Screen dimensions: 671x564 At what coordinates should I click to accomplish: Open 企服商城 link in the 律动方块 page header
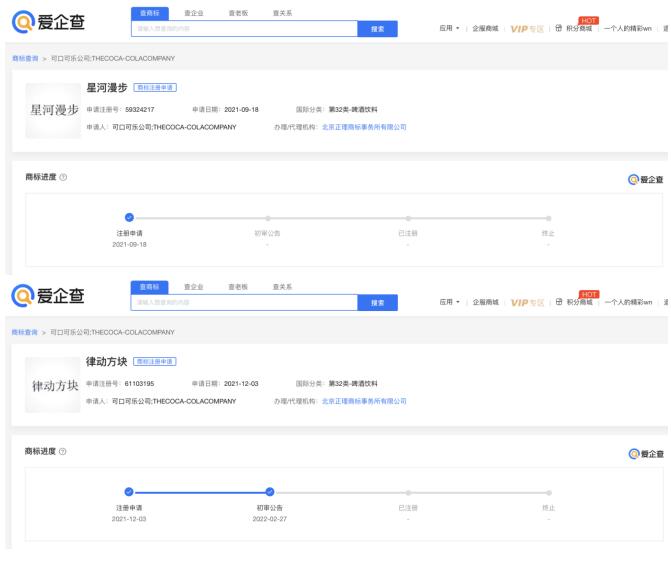[486, 302]
